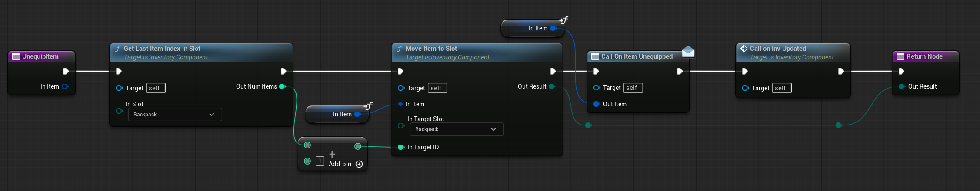Click the Add pin plus icon
Viewport: 980px width, 191px height.
click(x=359, y=164)
